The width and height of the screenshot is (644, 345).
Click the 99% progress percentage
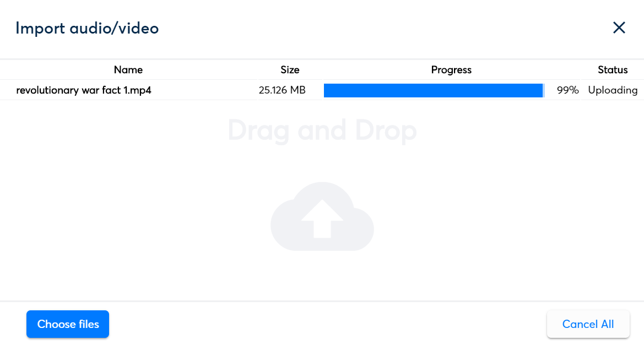pyautogui.click(x=567, y=90)
